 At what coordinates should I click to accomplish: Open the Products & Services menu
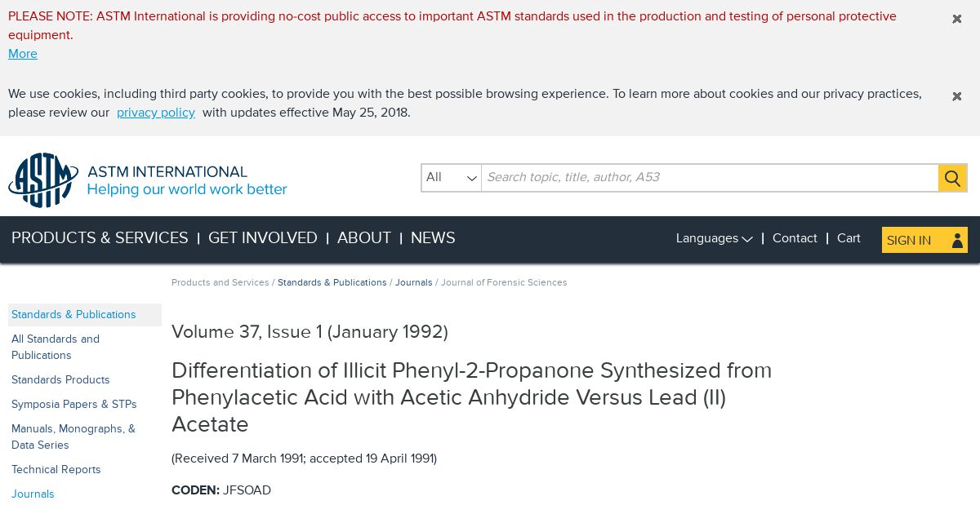(x=100, y=238)
